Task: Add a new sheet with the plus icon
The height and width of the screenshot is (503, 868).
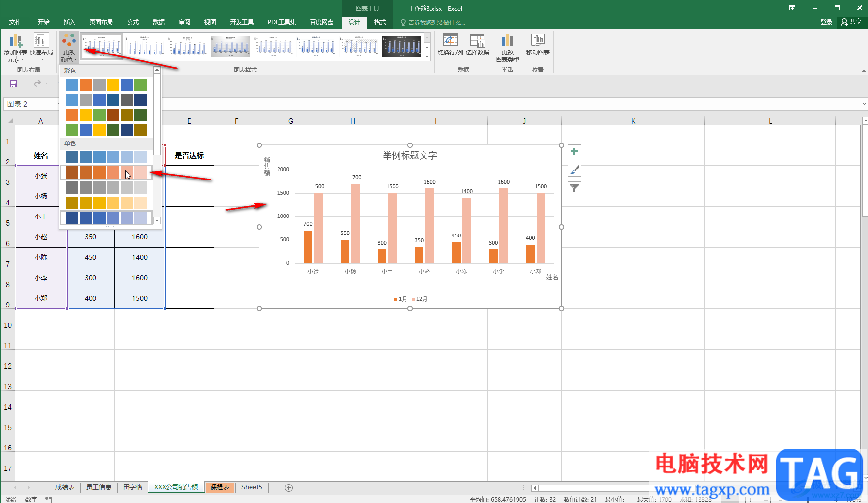Action: [289, 487]
